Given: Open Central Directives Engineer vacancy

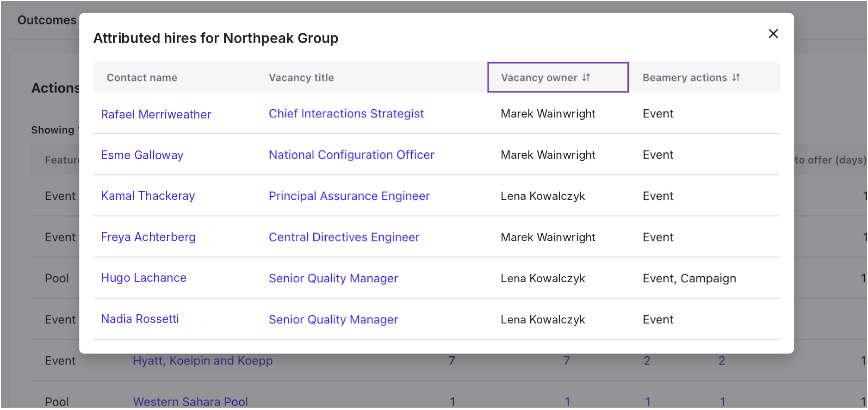Looking at the screenshot, I should pos(344,237).
